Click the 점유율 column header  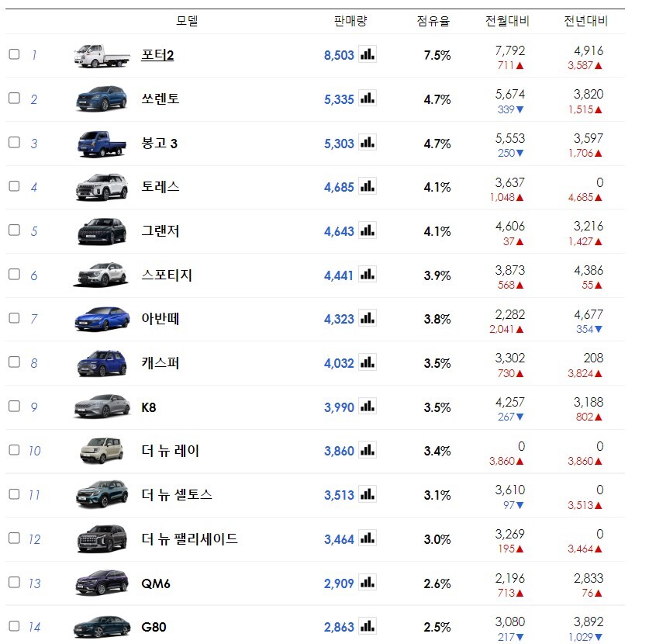pyautogui.click(x=433, y=21)
